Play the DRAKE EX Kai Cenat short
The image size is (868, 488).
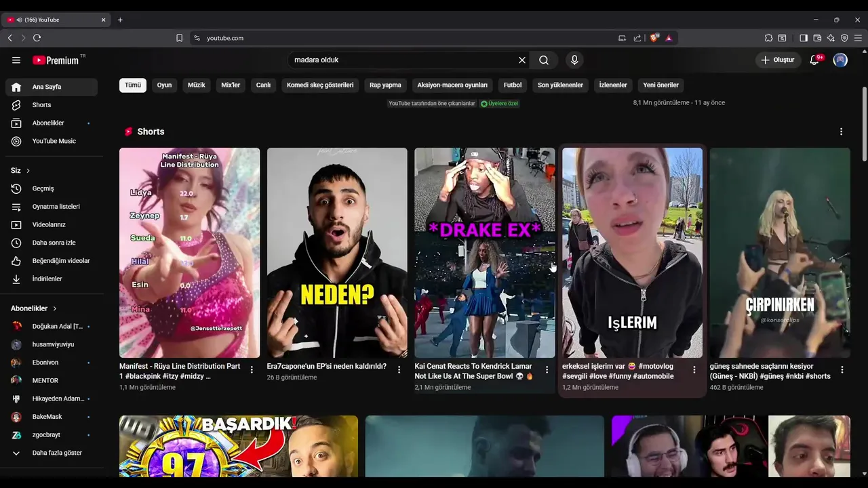pyautogui.click(x=485, y=253)
